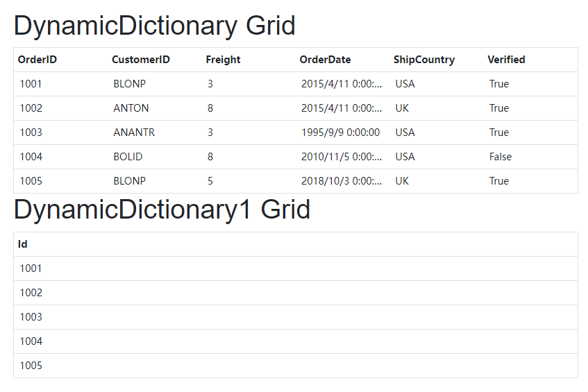Click Id 1003 in DynamicDictionary1 grid
This screenshot has width=588, height=392.
click(31, 317)
